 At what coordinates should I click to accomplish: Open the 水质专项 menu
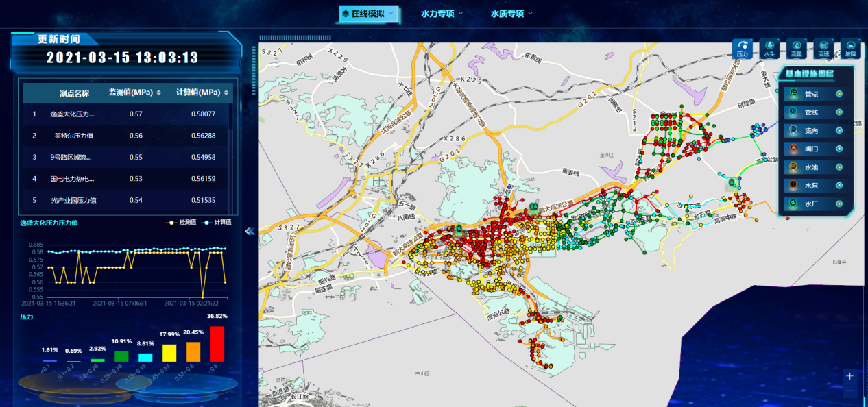(x=511, y=14)
